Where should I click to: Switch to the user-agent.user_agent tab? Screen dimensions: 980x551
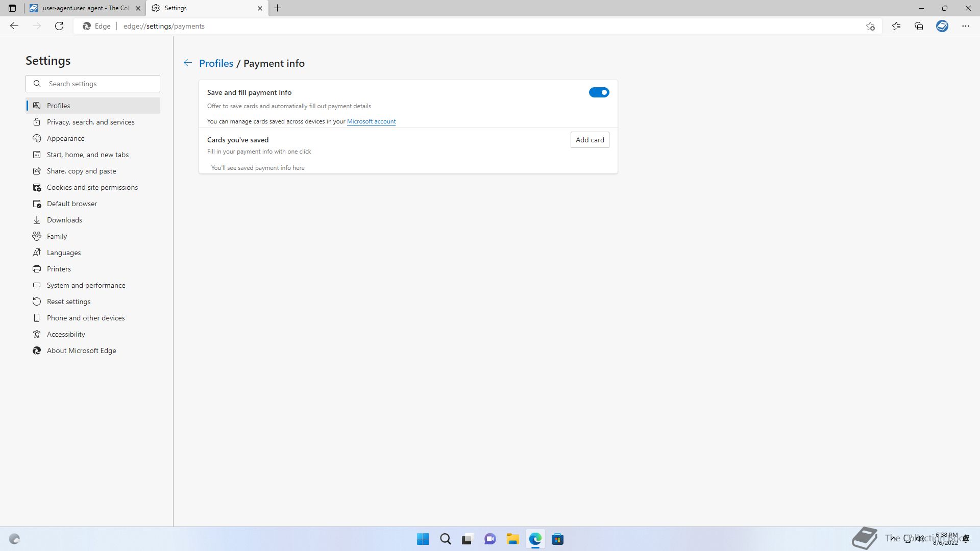(x=85, y=8)
